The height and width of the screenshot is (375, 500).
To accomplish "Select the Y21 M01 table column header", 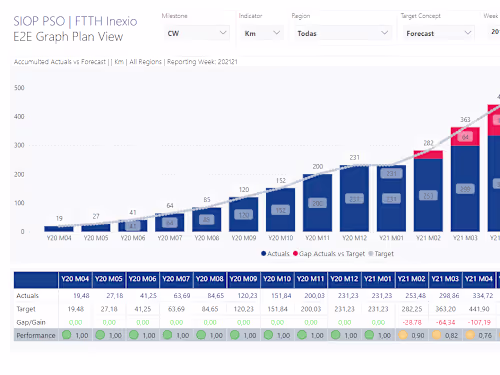I will (378, 279).
